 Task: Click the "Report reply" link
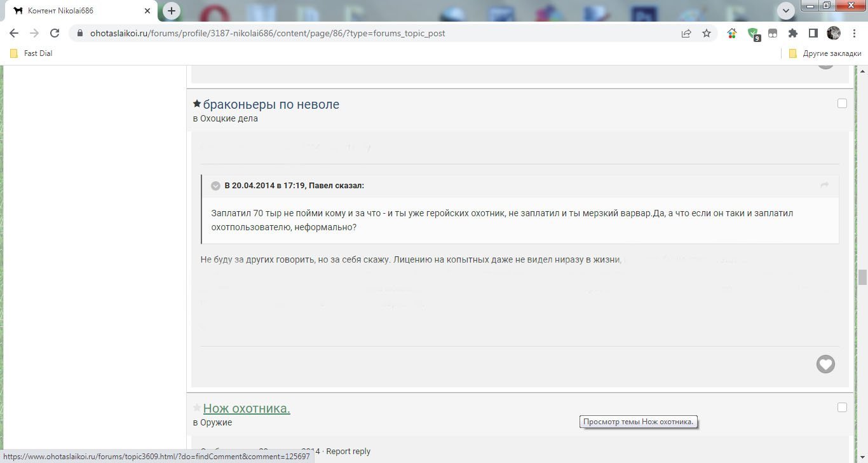[x=348, y=451]
